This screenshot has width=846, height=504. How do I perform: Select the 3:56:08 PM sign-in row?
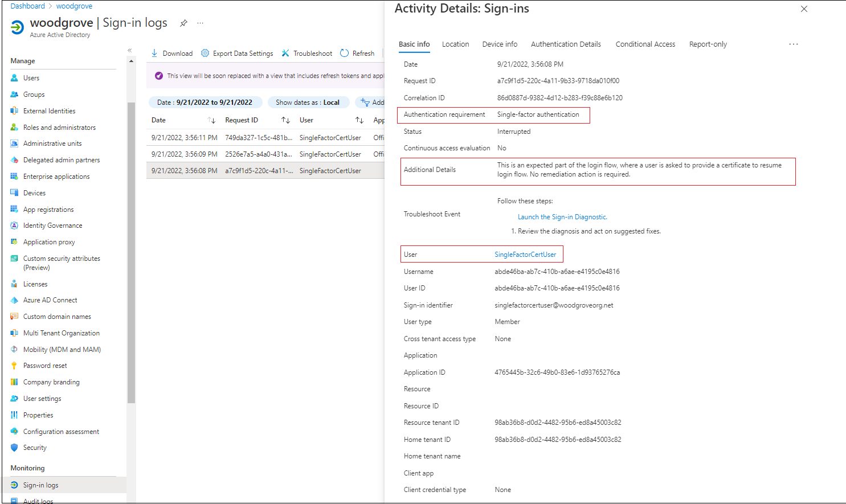click(x=265, y=171)
